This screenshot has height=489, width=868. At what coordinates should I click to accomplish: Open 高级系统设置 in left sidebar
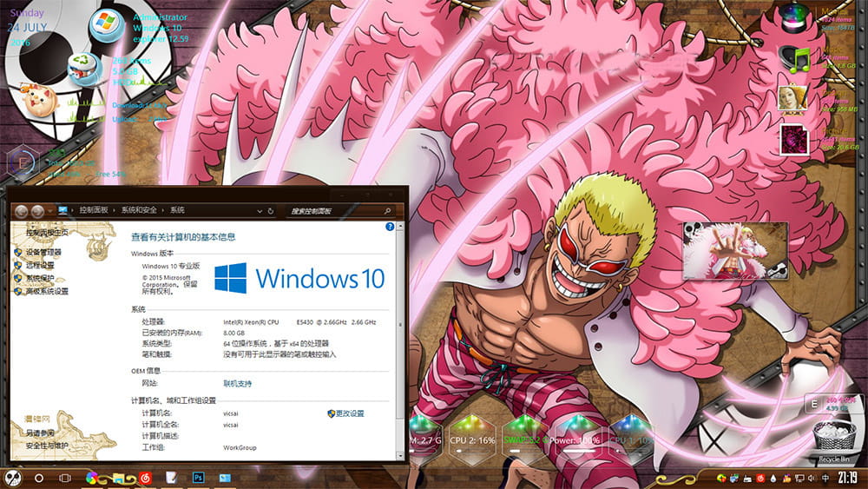(47, 291)
